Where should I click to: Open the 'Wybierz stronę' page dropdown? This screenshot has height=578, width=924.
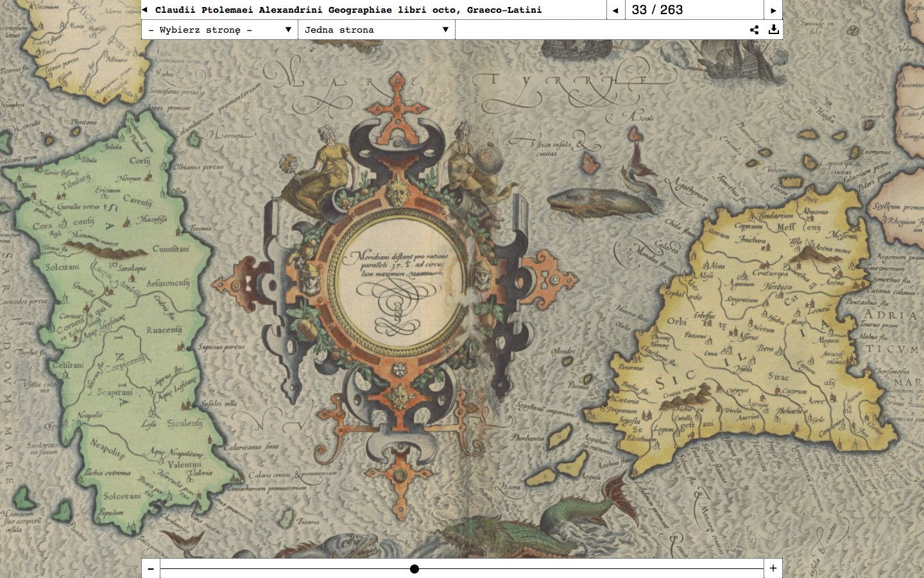tap(218, 30)
